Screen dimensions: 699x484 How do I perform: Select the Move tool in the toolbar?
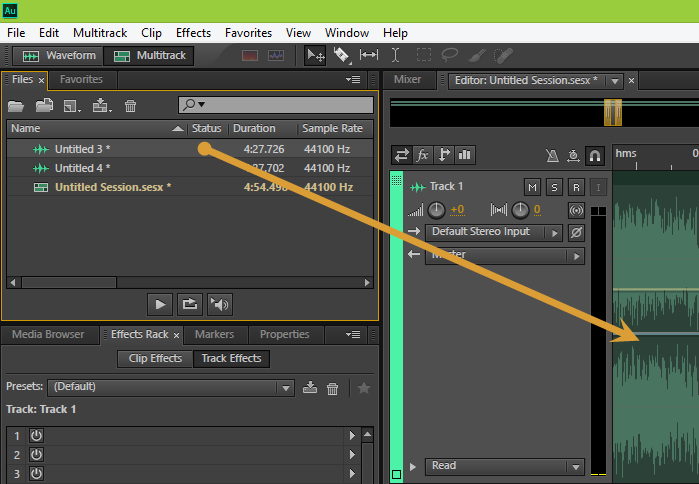pos(316,56)
